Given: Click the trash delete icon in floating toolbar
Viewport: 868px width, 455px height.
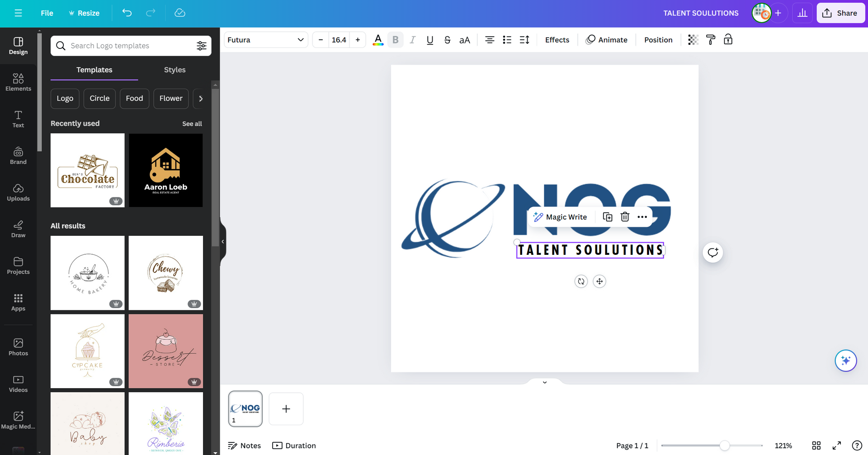Looking at the screenshot, I should tap(625, 217).
